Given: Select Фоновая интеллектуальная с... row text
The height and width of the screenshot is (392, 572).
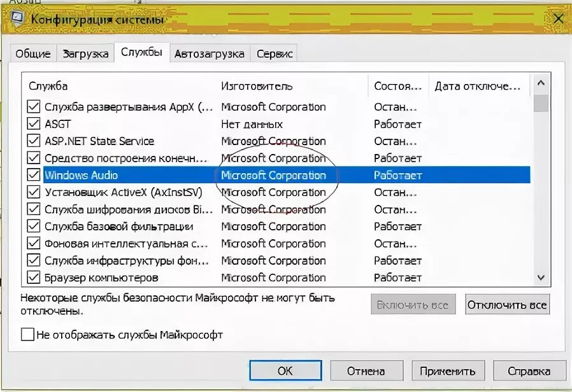Looking at the screenshot, I should tap(126, 244).
